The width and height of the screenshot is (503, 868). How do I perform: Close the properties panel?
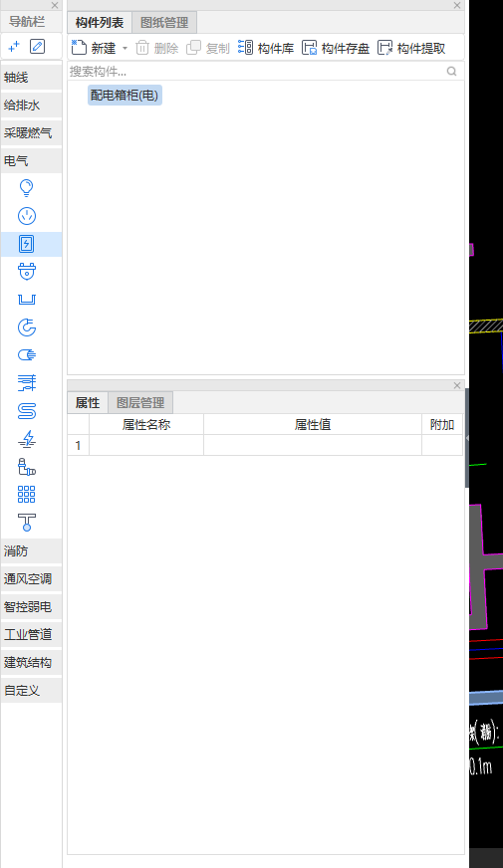(x=457, y=385)
